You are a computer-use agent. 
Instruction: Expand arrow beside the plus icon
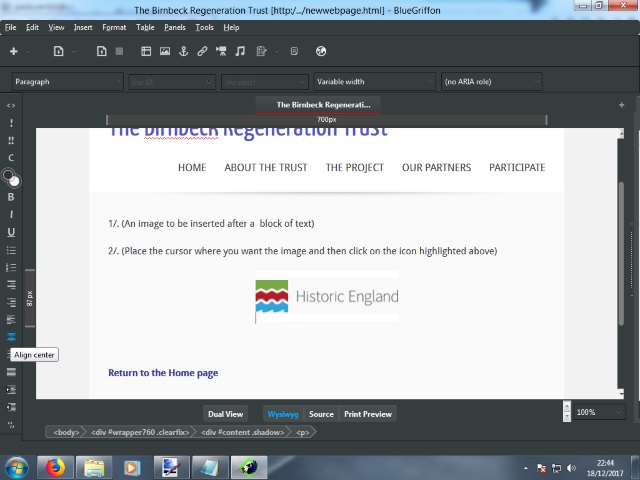(28, 51)
